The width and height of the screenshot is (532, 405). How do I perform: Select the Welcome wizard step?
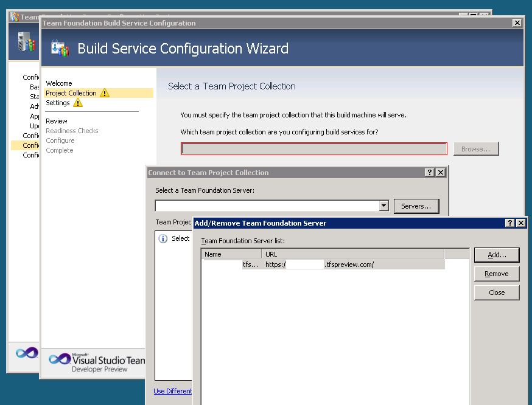pyautogui.click(x=59, y=83)
